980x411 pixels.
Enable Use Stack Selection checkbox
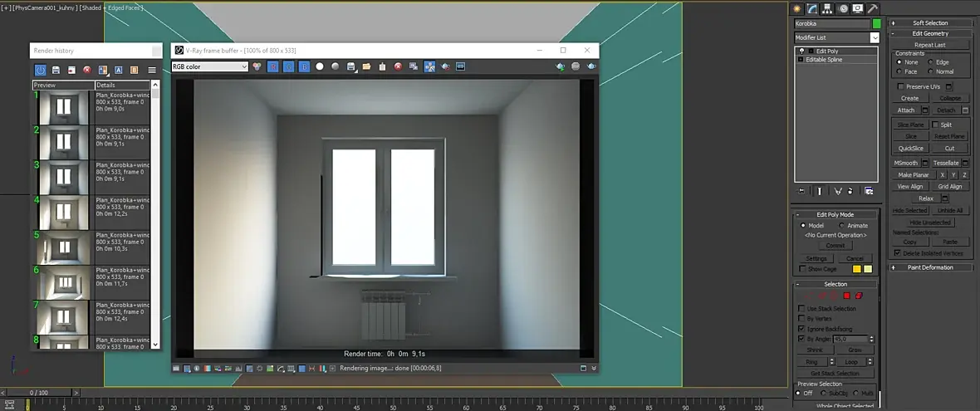802,309
